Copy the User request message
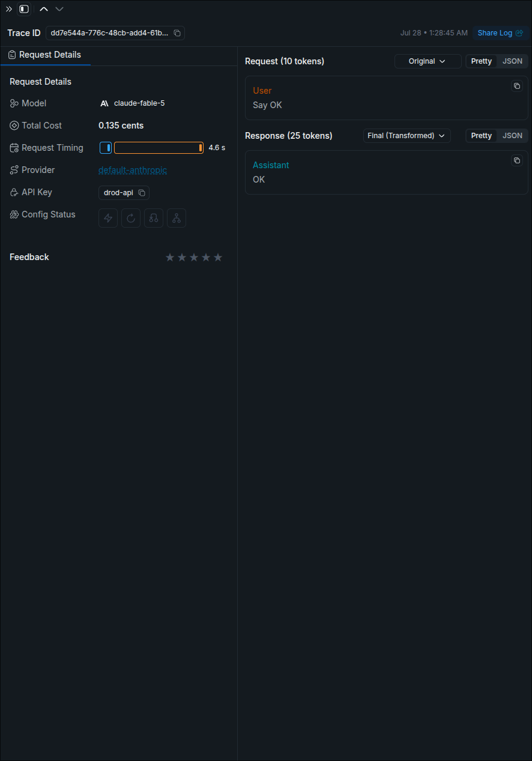532x761 pixels. tap(517, 86)
